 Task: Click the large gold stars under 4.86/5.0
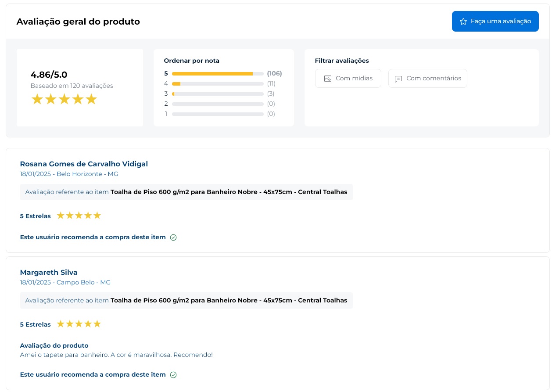(64, 99)
